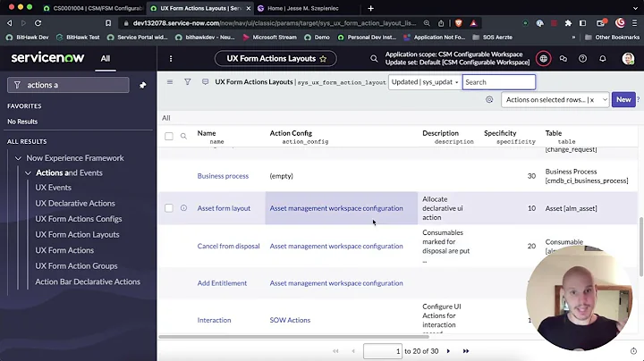The height and width of the screenshot is (361, 644).
Task: Open Interaction record link
Action: [214, 320]
